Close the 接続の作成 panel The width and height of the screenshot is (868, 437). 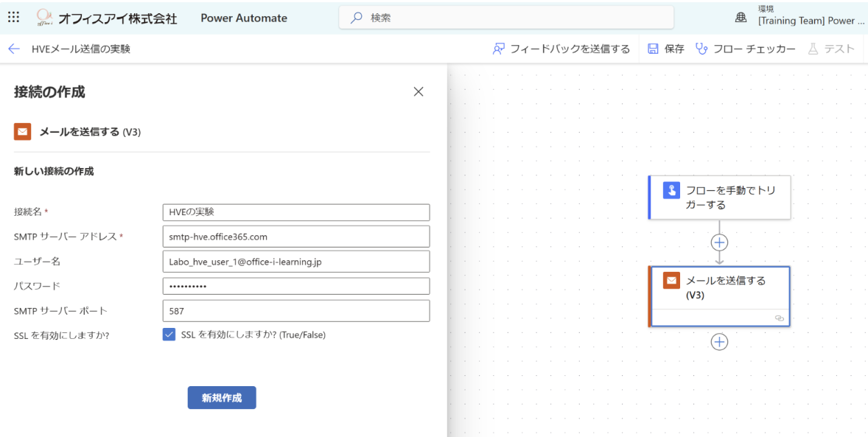[419, 92]
